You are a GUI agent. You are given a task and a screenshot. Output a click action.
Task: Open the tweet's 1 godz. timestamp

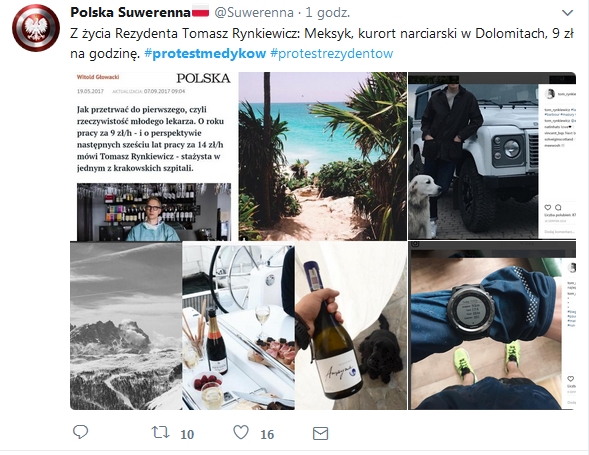328,13
